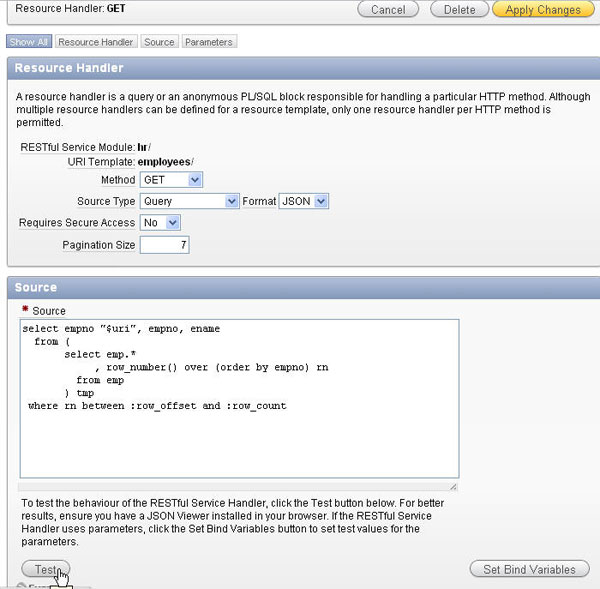Click the Resource Handler section header

303,68
